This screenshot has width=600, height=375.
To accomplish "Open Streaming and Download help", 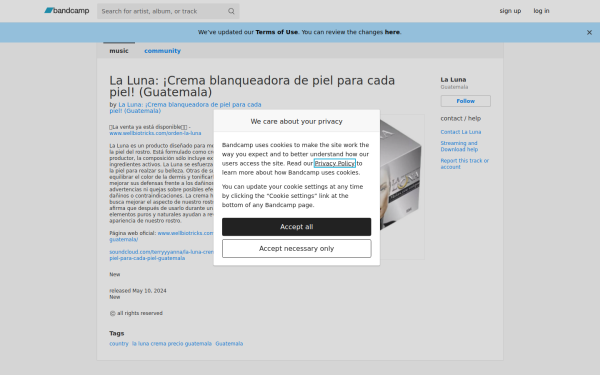I will click(459, 146).
